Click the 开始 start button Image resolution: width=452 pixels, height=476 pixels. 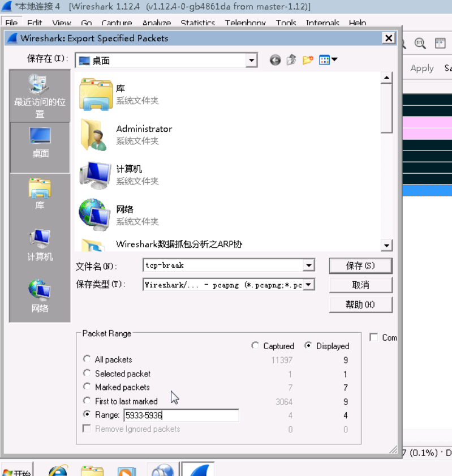pyautogui.click(x=16, y=470)
